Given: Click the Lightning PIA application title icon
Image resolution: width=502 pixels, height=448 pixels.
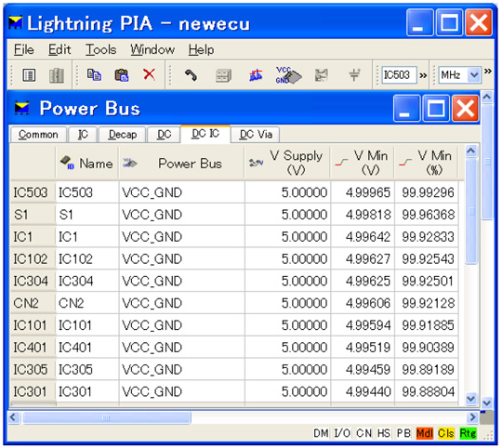Looking at the screenshot, I should point(16,22).
